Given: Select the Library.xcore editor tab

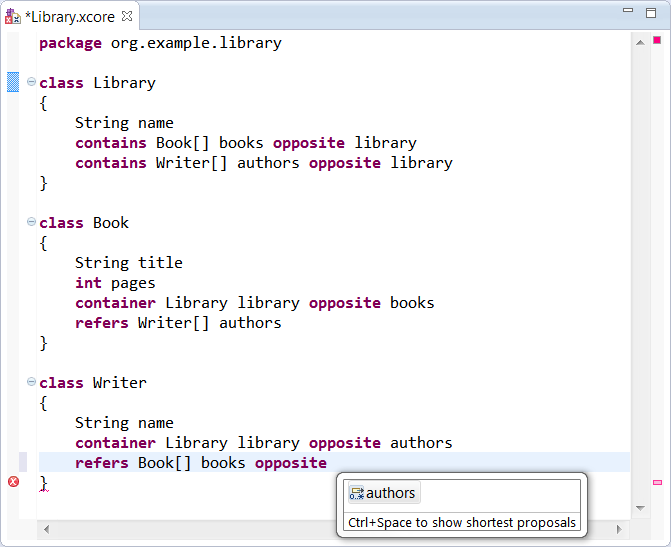Looking at the screenshot, I should click(x=70, y=17).
